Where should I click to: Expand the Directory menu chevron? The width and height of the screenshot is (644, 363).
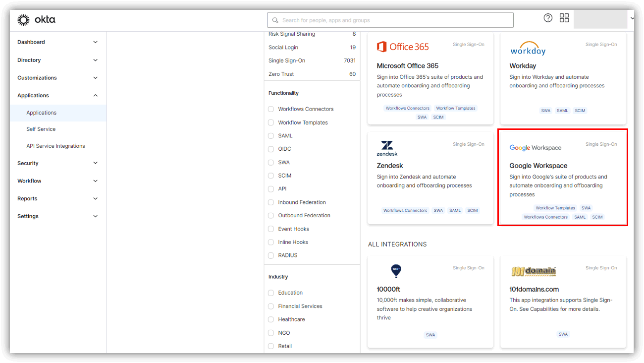coord(96,60)
